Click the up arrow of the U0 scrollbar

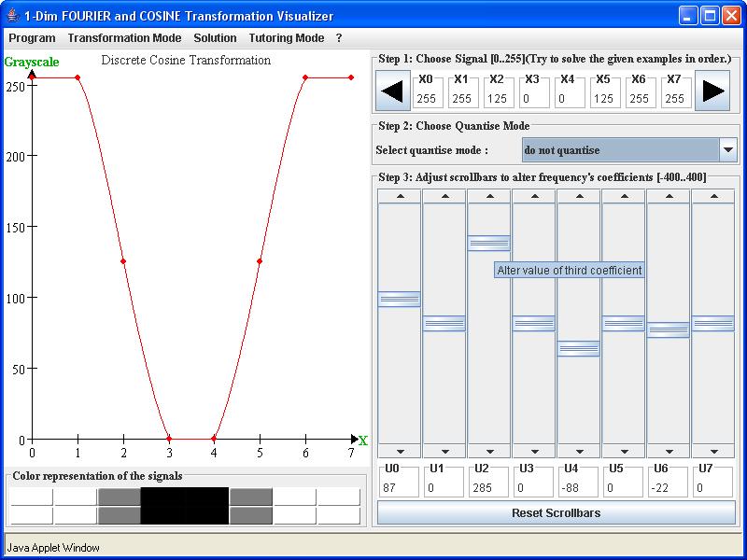click(x=400, y=196)
